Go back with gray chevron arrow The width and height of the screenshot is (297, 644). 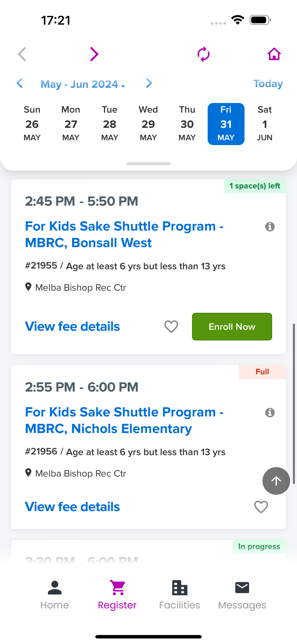tap(22, 54)
